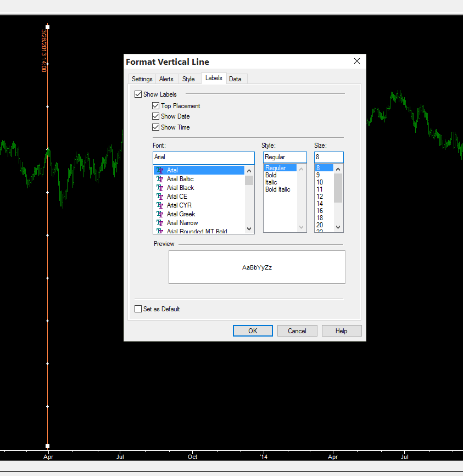
Task: Click font list scroll down arrow
Action: point(249,229)
